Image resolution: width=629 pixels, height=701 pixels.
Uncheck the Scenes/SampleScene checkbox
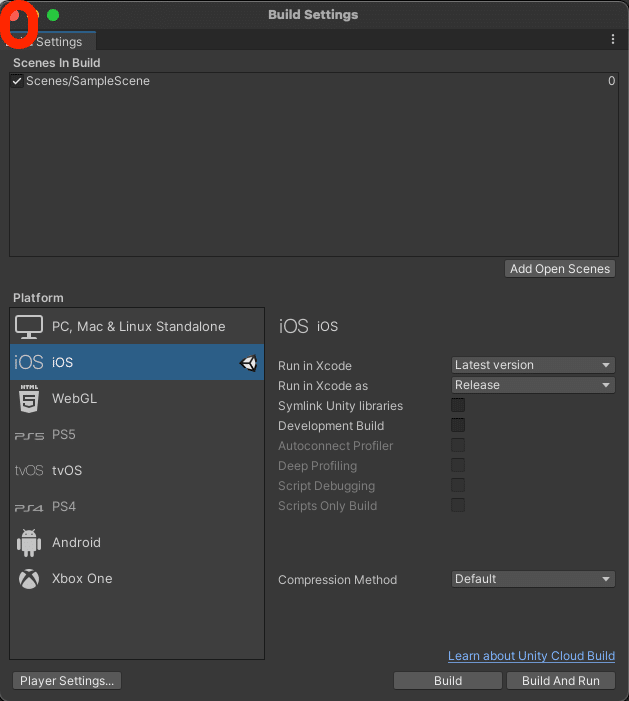pos(17,81)
